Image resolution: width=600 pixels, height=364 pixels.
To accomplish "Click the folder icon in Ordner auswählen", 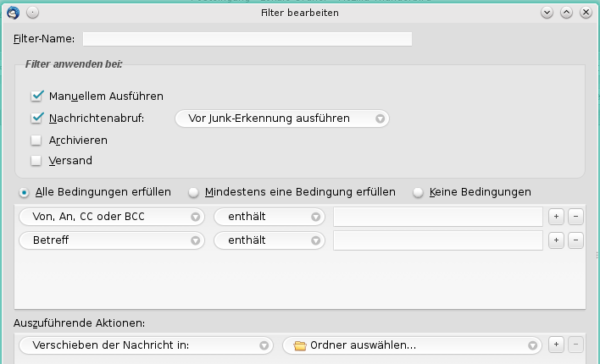I will click(299, 345).
